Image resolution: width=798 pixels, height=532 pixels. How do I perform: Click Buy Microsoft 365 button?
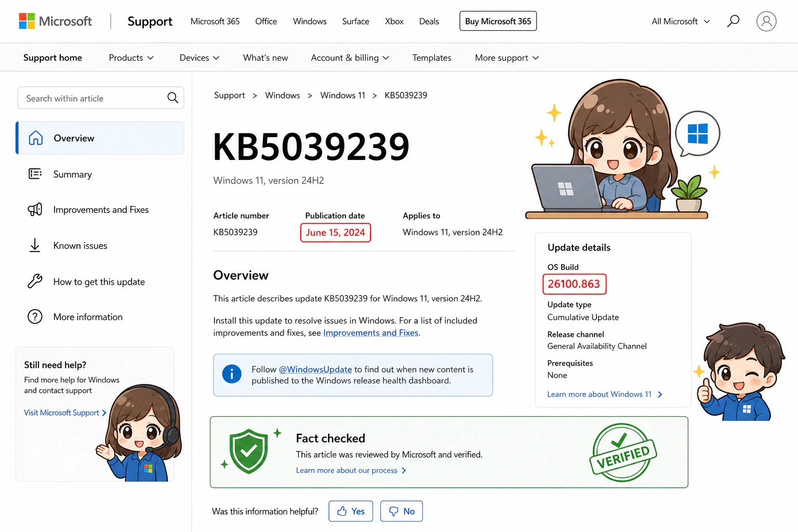tap(498, 21)
